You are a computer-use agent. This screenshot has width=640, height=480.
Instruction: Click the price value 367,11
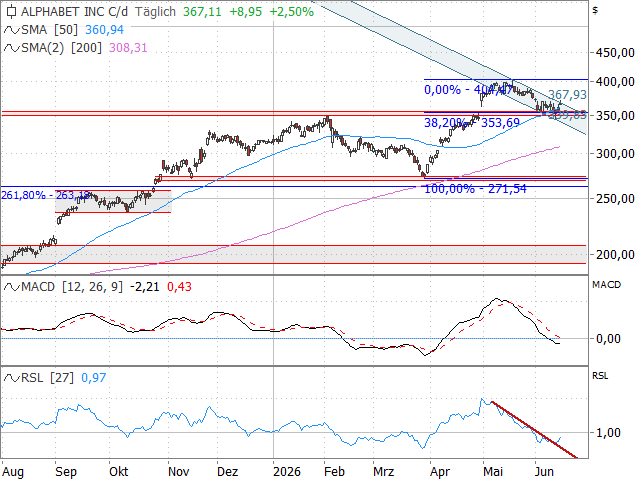click(202, 11)
